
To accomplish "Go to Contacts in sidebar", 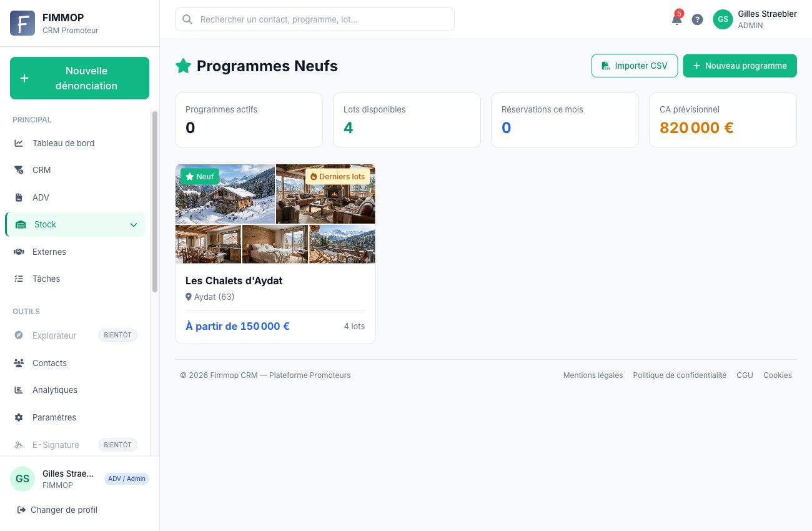I will pos(75,363).
